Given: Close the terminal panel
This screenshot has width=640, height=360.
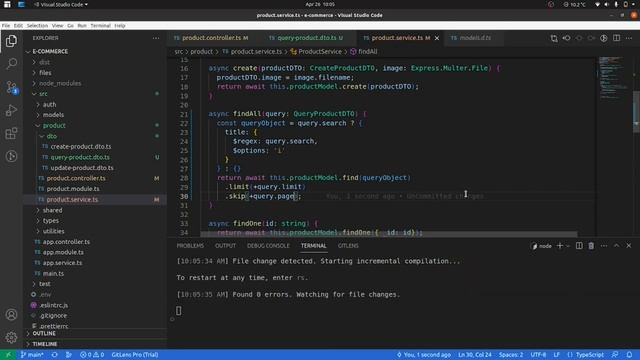Looking at the screenshot, I should pos(629,246).
